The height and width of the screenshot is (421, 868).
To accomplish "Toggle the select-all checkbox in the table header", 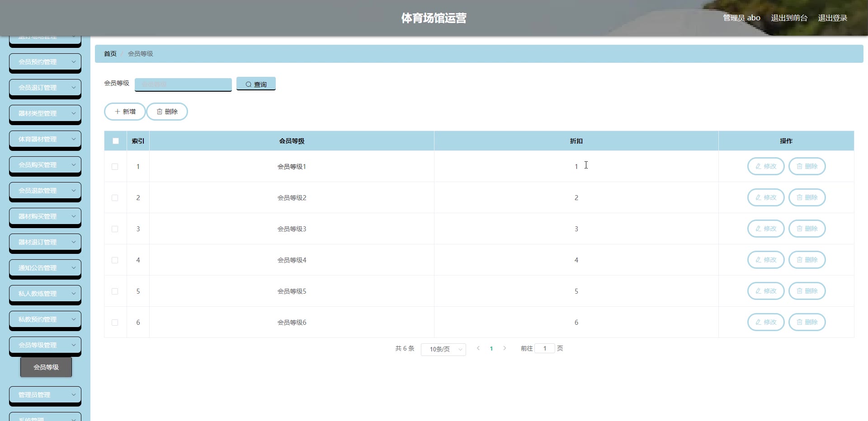I will pos(116,141).
